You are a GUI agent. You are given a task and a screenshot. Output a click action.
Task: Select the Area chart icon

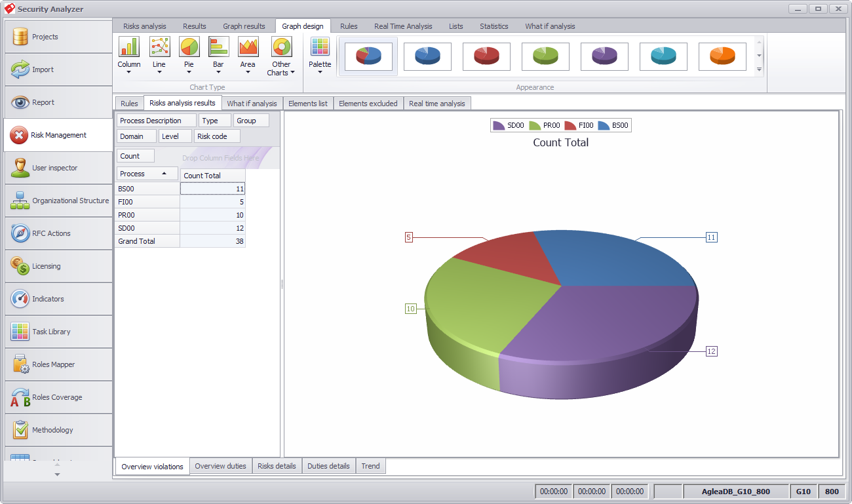pos(248,47)
